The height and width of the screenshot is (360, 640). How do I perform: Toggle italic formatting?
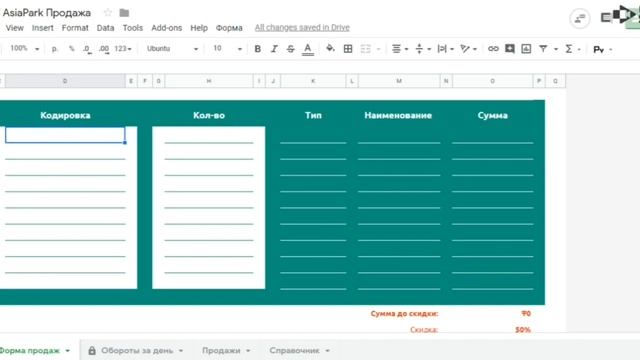click(274, 49)
